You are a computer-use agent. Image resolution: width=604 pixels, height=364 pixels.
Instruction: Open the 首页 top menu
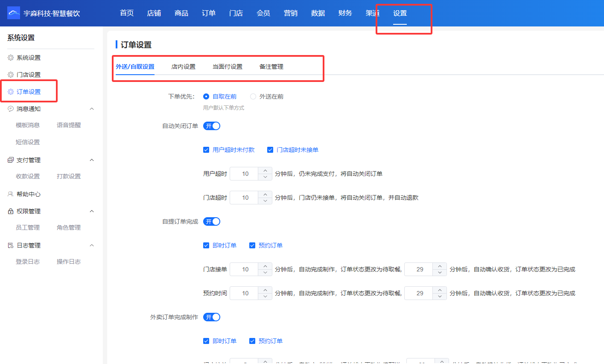click(x=127, y=13)
